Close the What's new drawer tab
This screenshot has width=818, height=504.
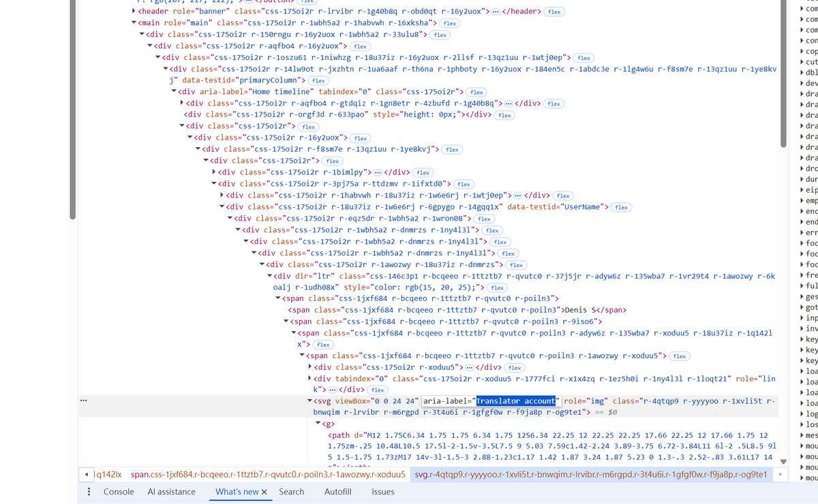(264, 492)
